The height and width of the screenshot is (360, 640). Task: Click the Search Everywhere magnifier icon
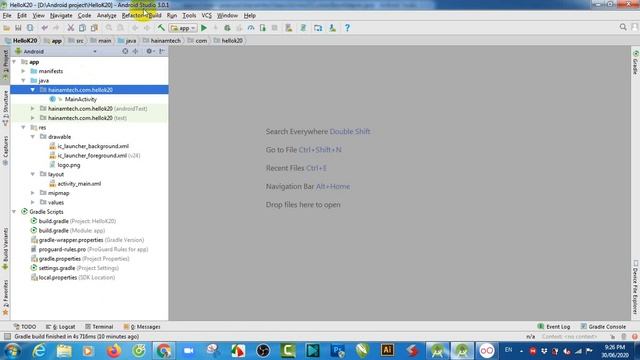click(x=623, y=27)
